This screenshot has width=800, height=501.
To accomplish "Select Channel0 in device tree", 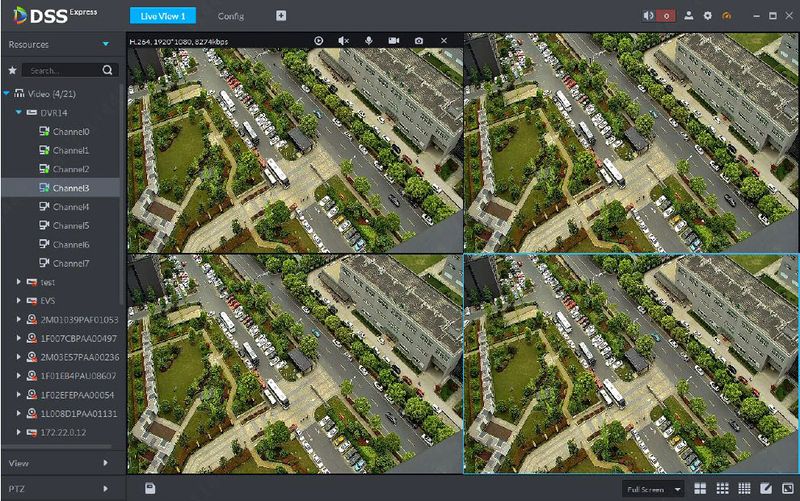I will (71, 132).
